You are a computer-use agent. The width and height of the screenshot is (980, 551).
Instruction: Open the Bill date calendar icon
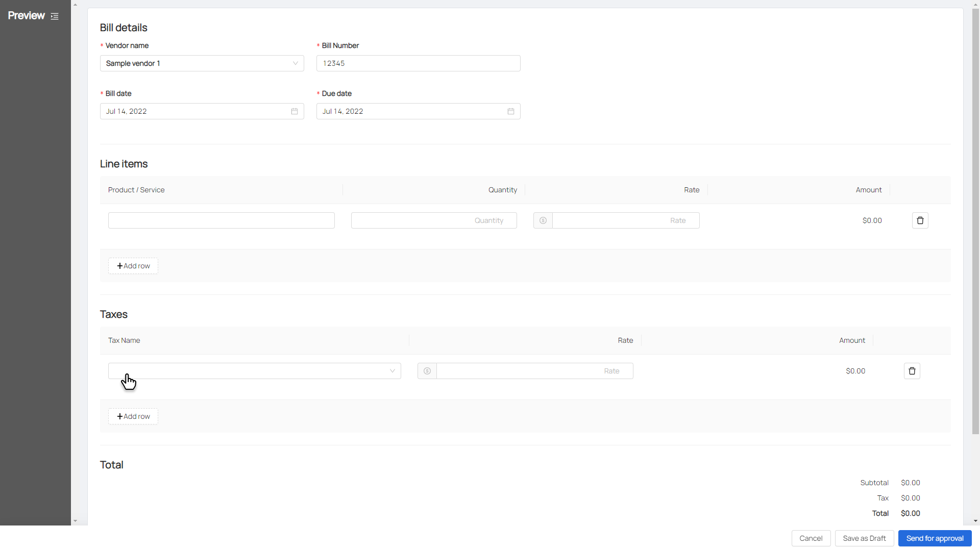(295, 111)
